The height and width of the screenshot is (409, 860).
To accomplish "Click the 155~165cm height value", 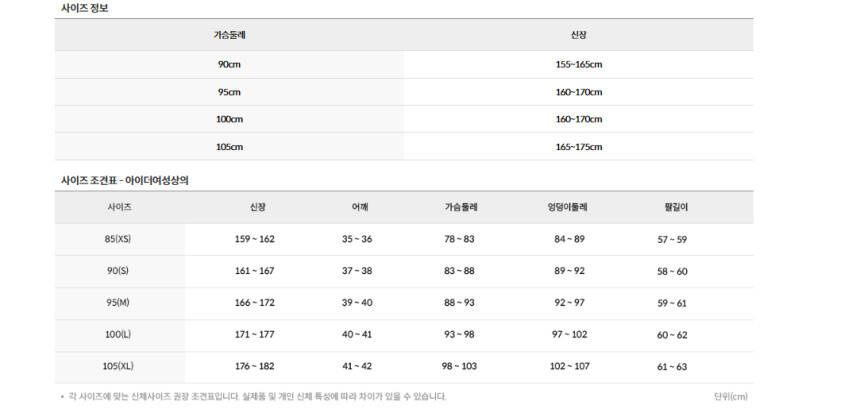I will click(579, 65).
